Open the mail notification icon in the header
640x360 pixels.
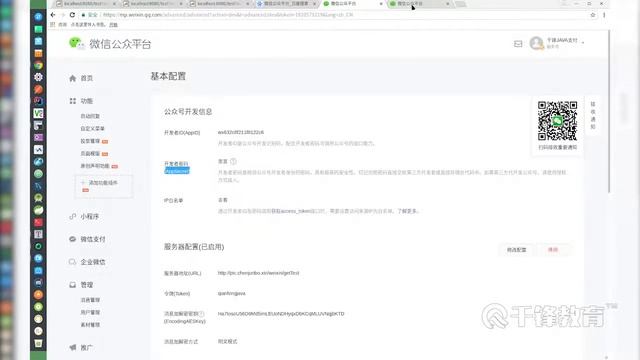point(518,44)
